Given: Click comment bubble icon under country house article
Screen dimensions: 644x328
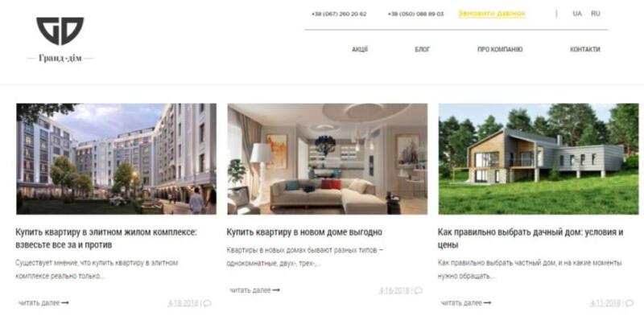Looking at the screenshot, I should (x=630, y=303).
